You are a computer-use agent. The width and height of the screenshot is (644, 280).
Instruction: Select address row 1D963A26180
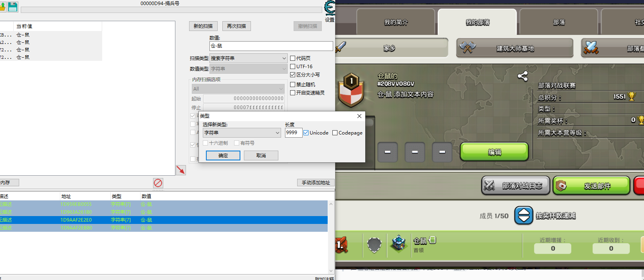[x=164, y=212]
